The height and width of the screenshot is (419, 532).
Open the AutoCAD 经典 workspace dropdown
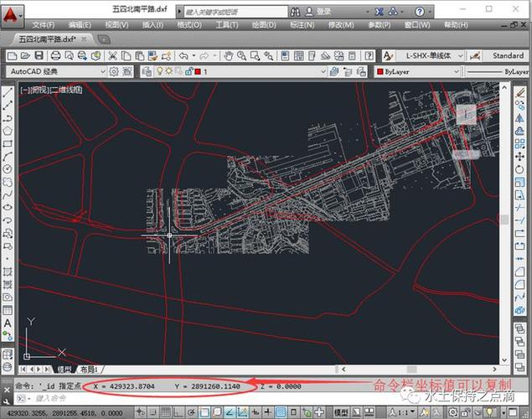point(56,71)
